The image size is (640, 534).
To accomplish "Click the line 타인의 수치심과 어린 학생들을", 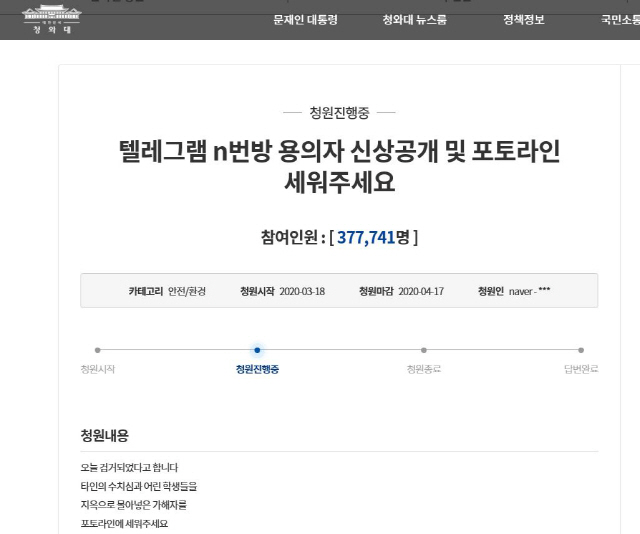I will click(139, 486).
